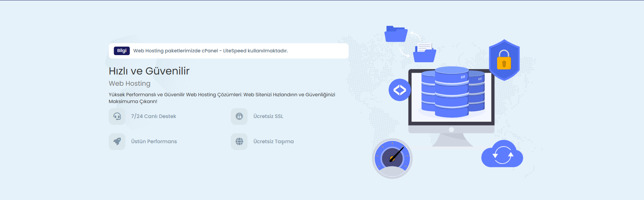Click the Yüksek Performanslı description paragraph

coord(222,98)
